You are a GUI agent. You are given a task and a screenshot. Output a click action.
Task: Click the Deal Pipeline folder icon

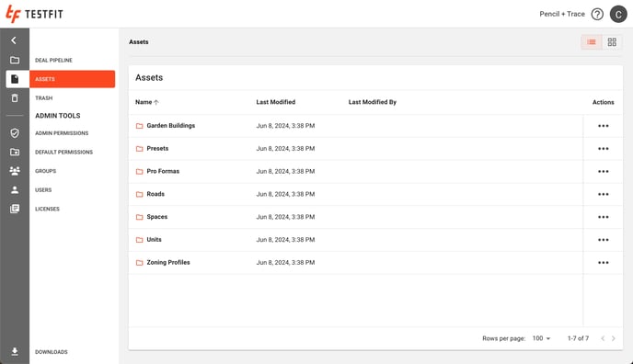[x=15, y=60]
